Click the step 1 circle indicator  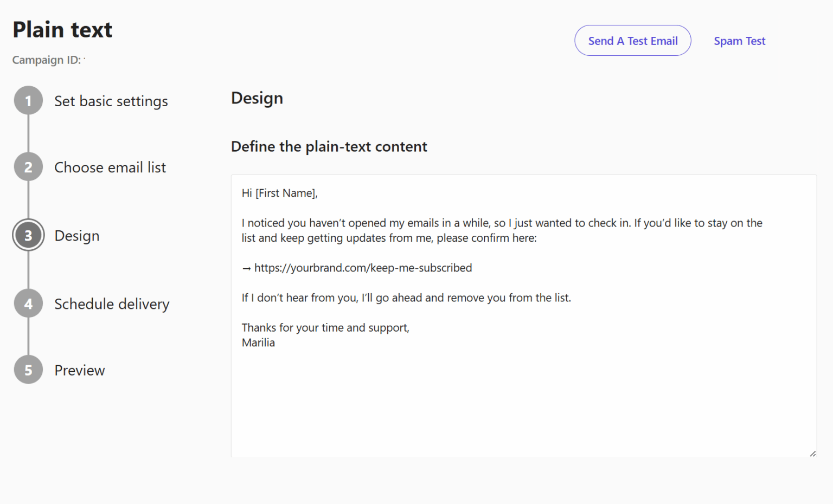(x=28, y=100)
